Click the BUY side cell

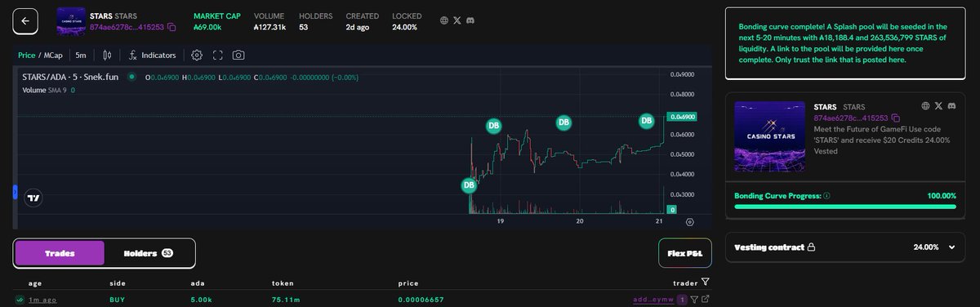pos(117,300)
